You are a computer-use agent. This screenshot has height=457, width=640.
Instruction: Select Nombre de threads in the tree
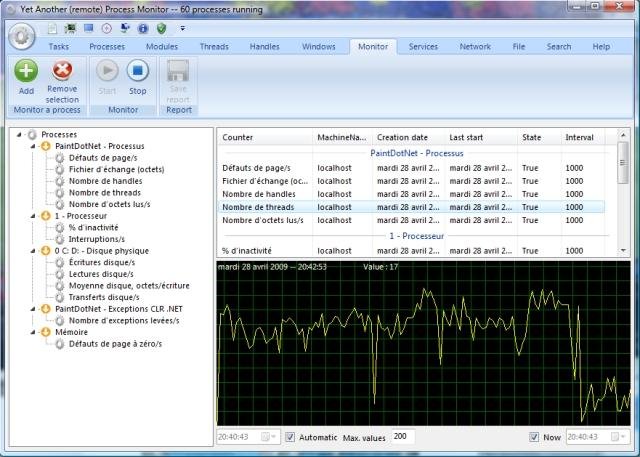(105, 193)
